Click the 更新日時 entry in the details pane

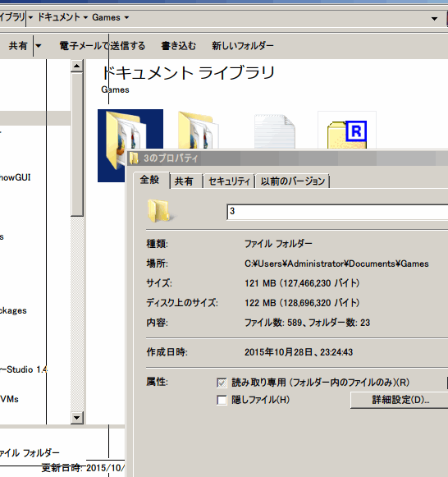coord(83,468)
